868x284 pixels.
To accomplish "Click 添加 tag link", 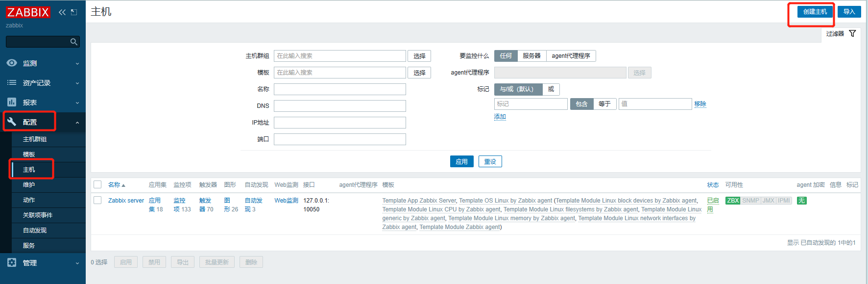I will [x=500, y=117].
